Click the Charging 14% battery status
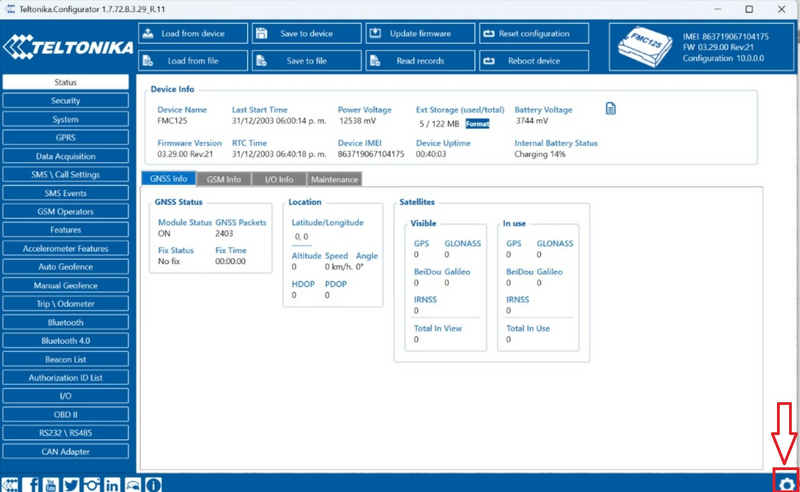The width and height of the screenshot is (800, 492). tap(540, 154)
